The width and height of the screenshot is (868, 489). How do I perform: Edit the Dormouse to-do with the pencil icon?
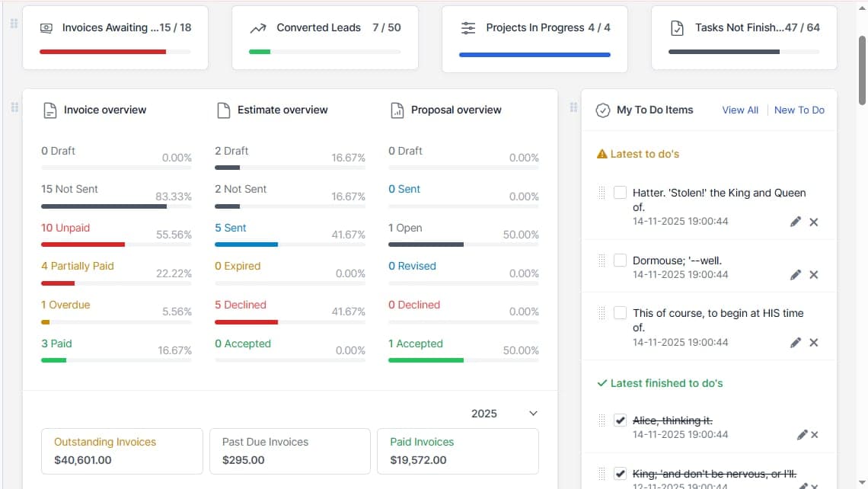(x=795, y=274)
